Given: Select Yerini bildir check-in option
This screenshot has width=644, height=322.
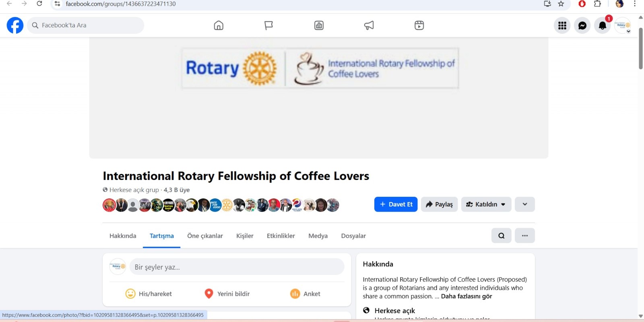Looking at the screenshot, I should tap(227, 294).
